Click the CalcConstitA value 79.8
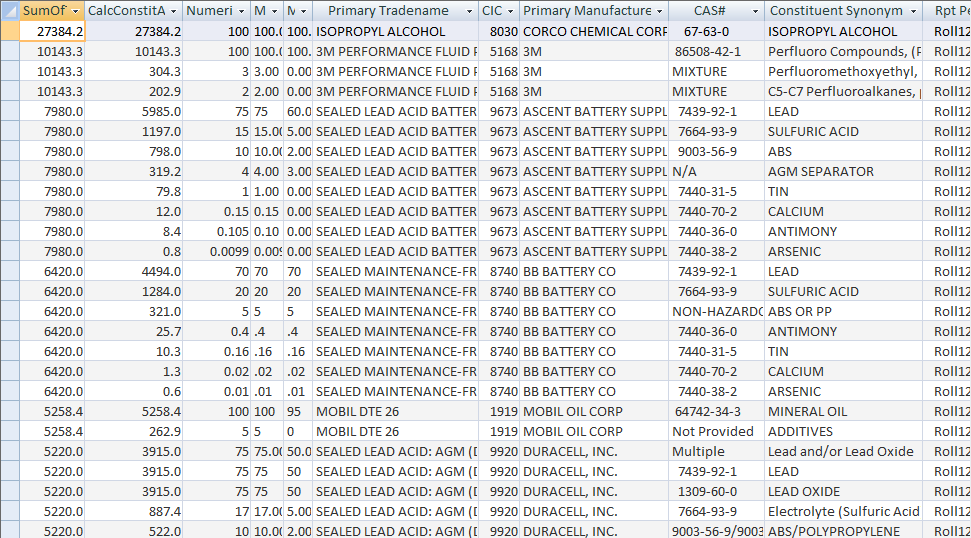Screen dimensions: 971x538 tap(134, 191)
